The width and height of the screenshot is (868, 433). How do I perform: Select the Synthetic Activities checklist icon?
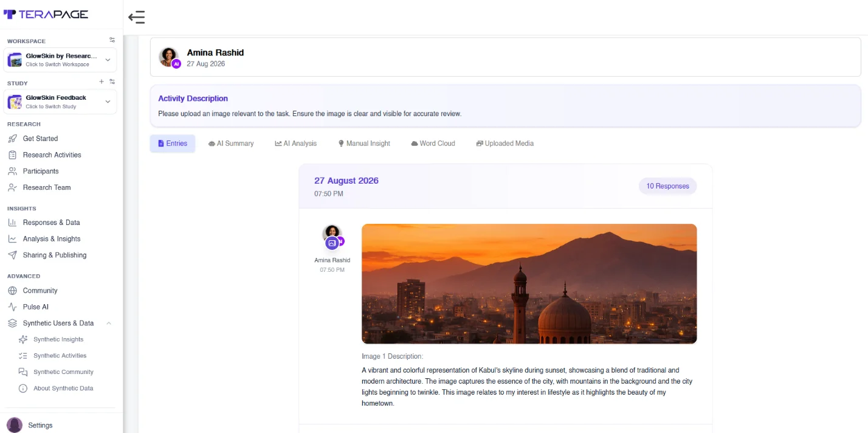pos(23,356)
